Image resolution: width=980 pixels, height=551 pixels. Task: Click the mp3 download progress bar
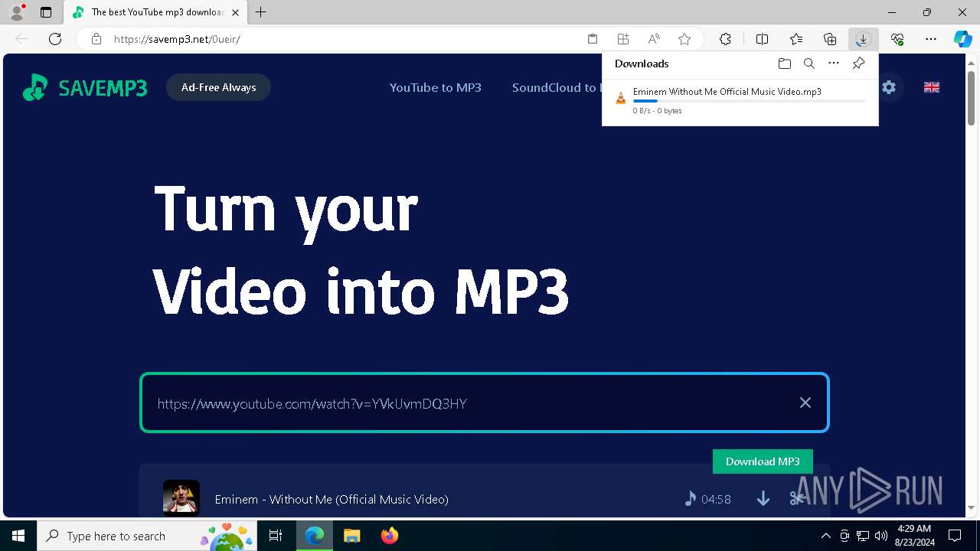[750, 101]
